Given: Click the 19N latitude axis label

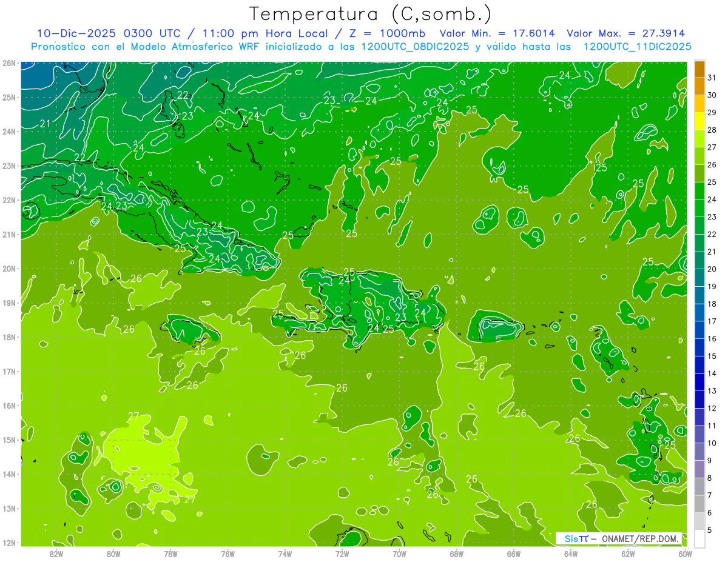Looking at the screenshot, I should click(8, 303).
